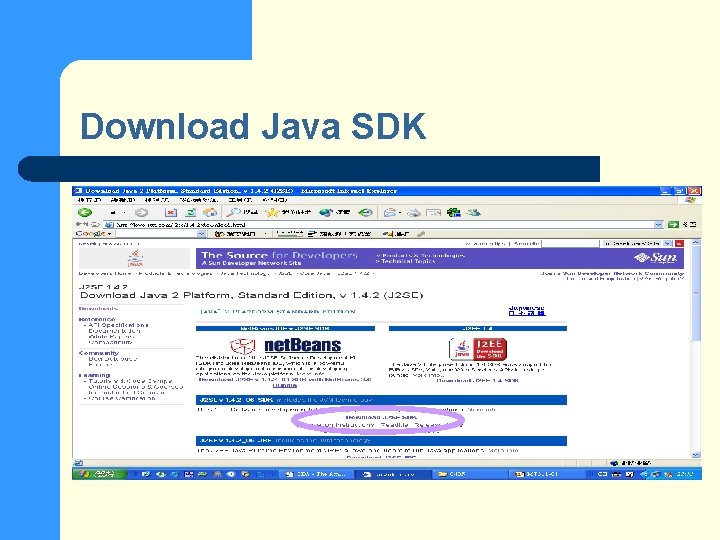Open Bug Database under Community

tap(112, 359)
